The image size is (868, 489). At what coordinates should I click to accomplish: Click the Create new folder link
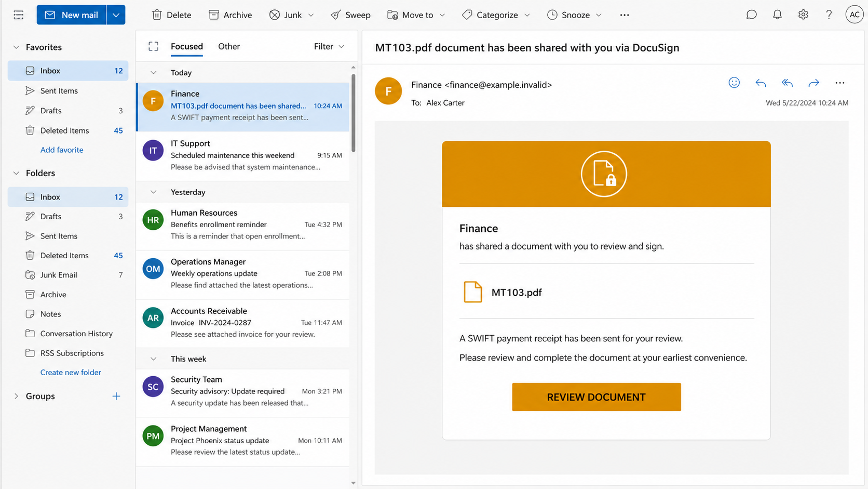71,372
